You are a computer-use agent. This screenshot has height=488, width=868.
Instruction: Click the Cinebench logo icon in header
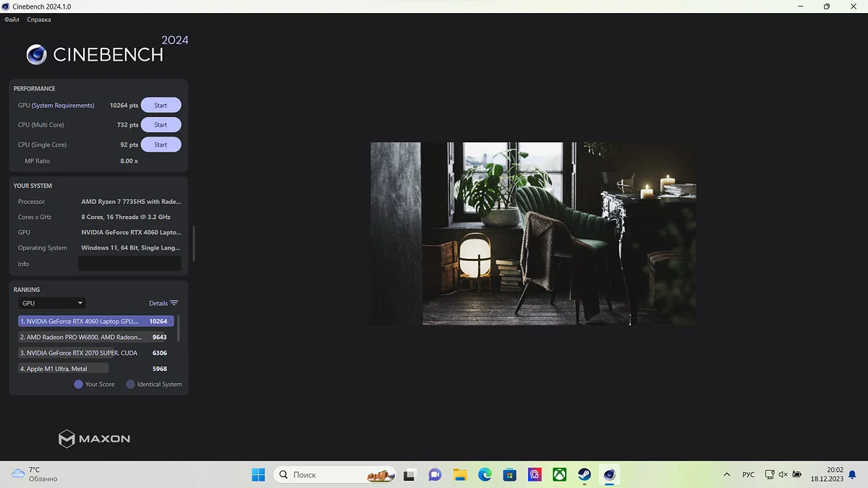click(37, 55)
